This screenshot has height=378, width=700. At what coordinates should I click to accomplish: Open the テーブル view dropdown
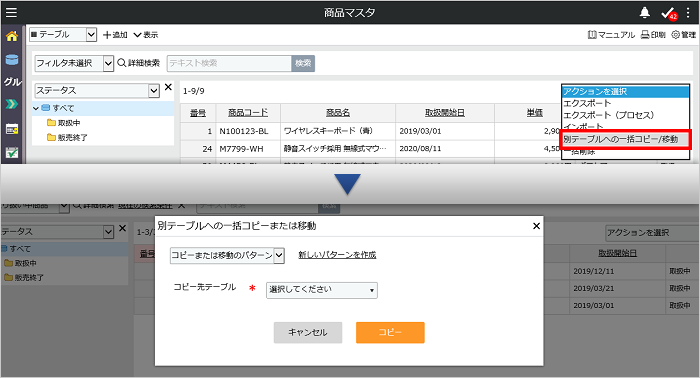coord(63,34)
